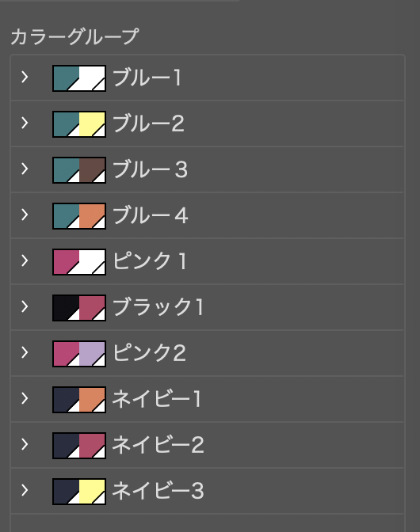Image resolution: width=420 pixels, height=532 pixels.
Task: Select the ブルー1 teal-white swatch
Action: click(x=79, y=78)
